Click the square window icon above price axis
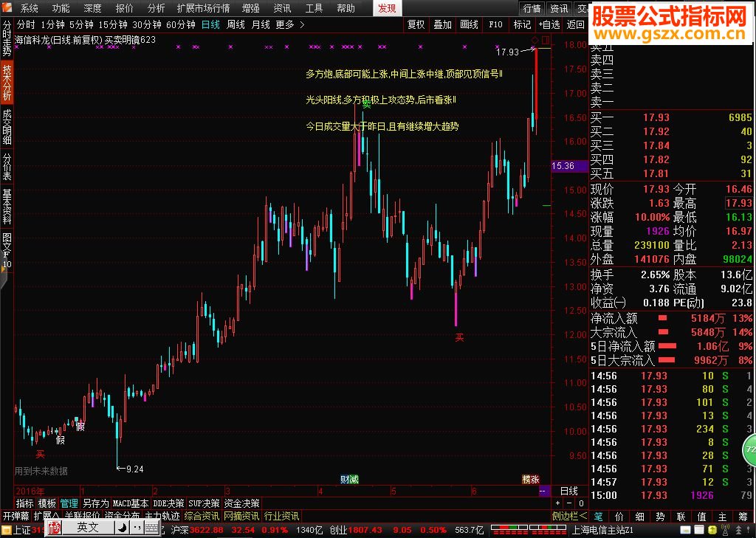Screen dimensions: 756x538 pos(546,40)
